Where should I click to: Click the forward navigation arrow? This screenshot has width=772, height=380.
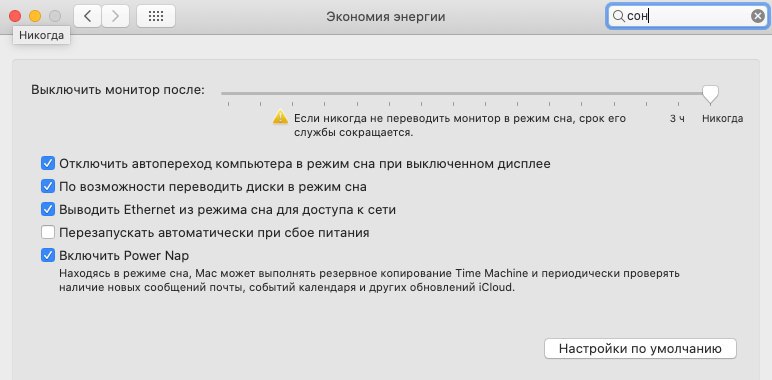pos(116,16)
